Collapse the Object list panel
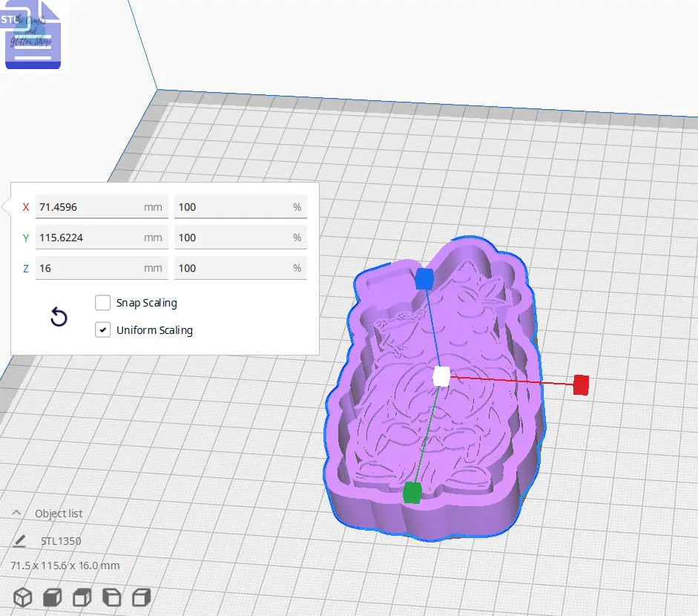 16,513
